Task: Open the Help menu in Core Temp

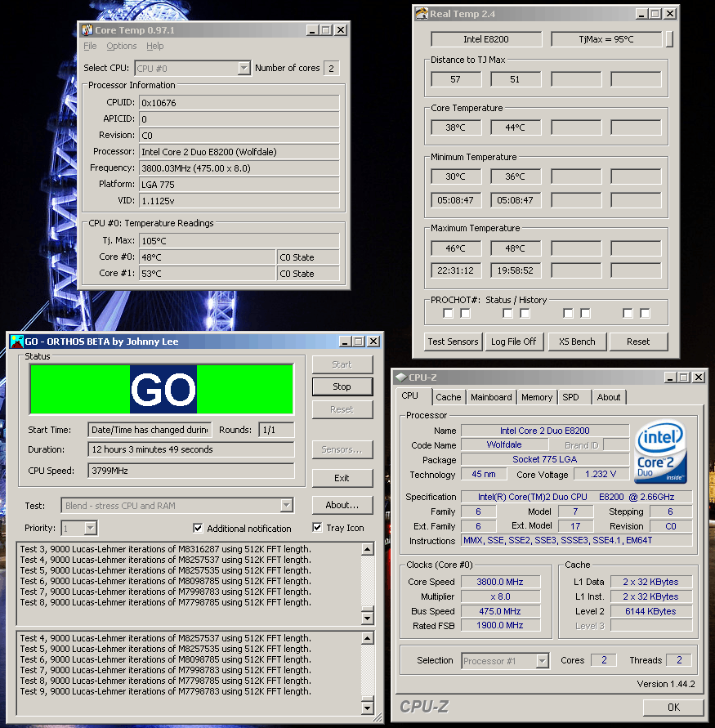Action: click(x=155, y=46)
